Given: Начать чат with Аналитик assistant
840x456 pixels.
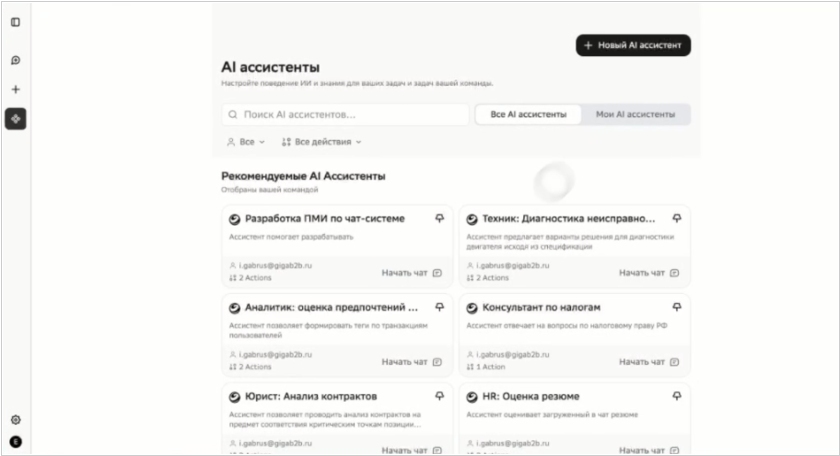Looking at the screenshot, I should 411,362.
